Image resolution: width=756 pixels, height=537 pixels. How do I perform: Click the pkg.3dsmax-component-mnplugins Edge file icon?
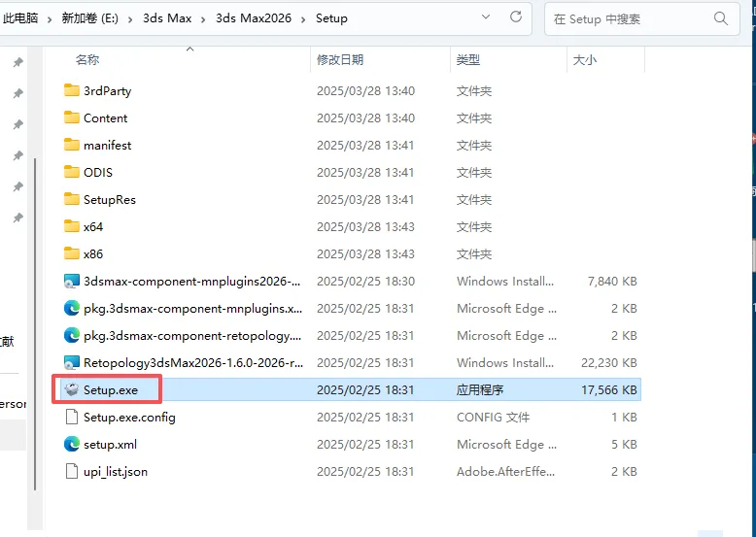71,308
